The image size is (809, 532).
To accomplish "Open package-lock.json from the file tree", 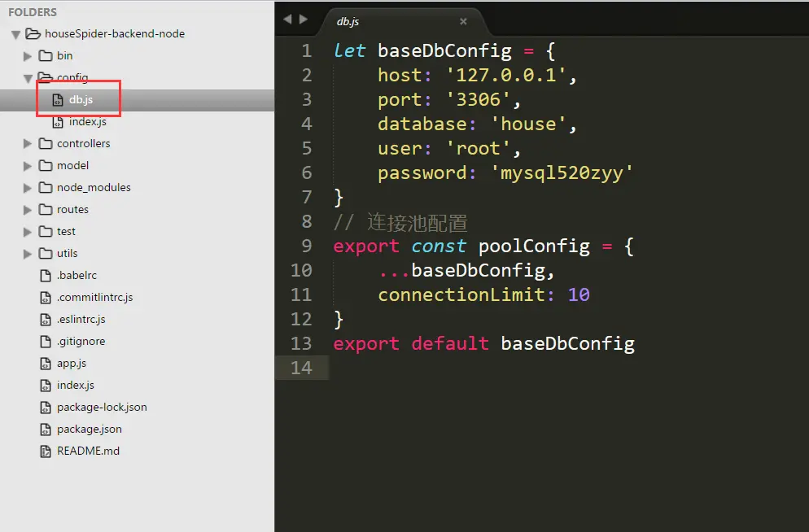I will point(102,408).
